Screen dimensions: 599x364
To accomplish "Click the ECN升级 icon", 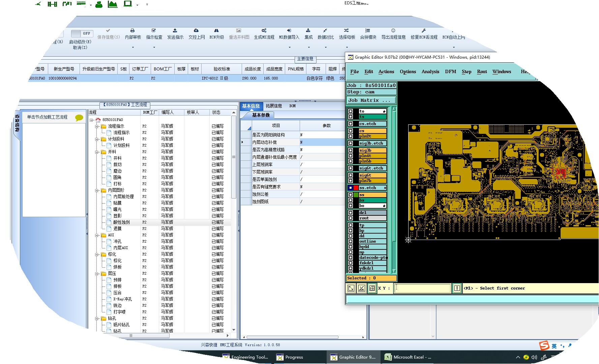I will (216, 30).
